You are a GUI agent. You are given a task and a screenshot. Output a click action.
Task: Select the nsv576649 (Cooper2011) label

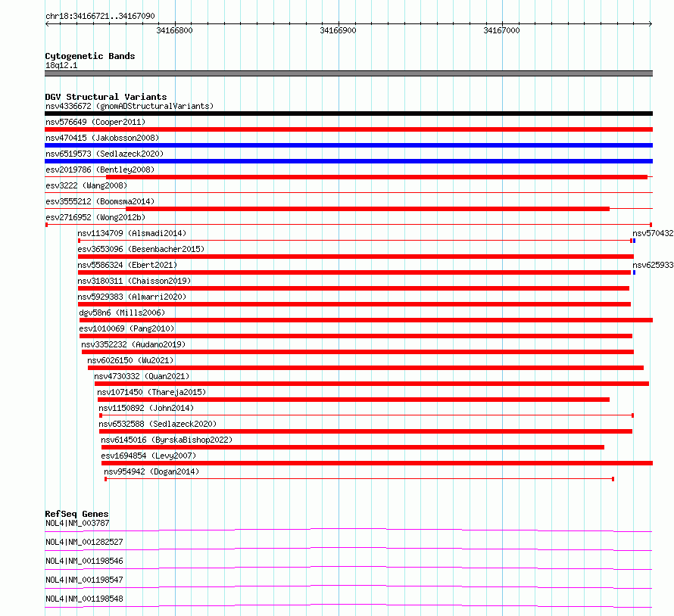point(95,122)
